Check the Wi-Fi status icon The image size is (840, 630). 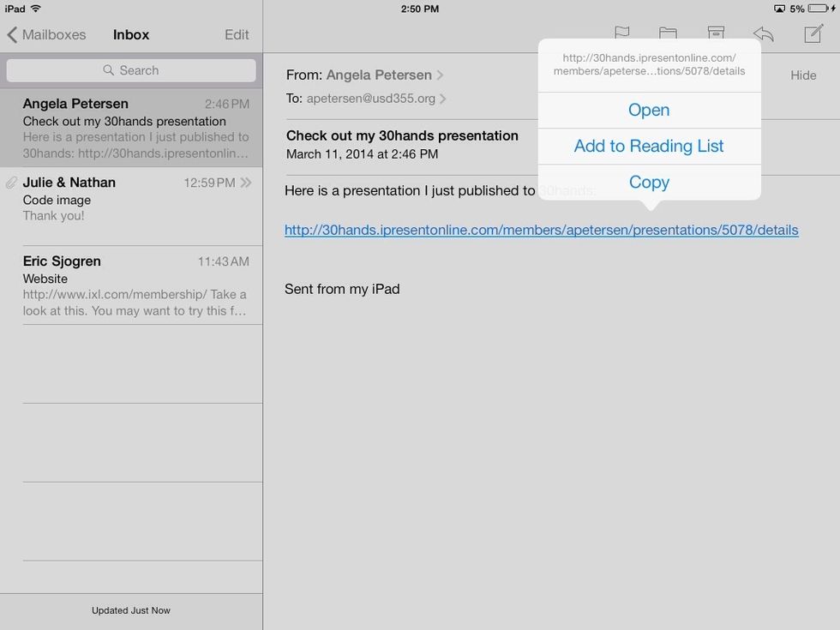pyautogui.click(x=36, y=9)
